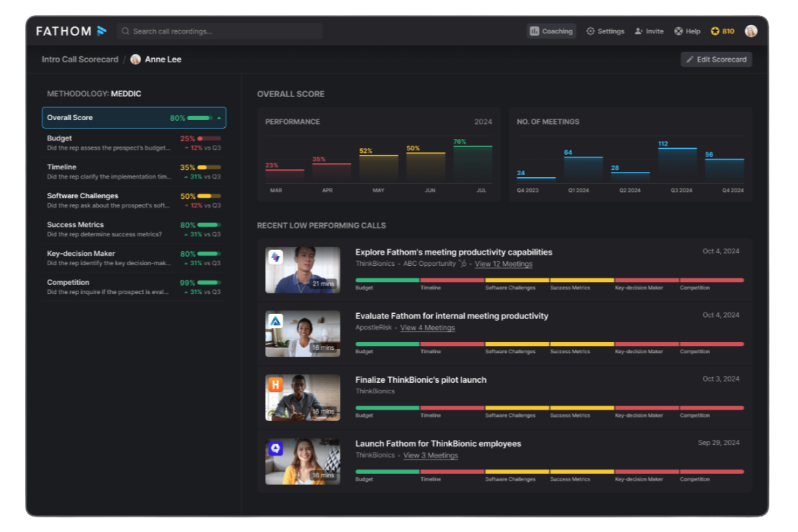Image resolution: width=798 pixels, height=532 pixels.
Task: Click the Coaching chart icon
Action: pos(534,31)
